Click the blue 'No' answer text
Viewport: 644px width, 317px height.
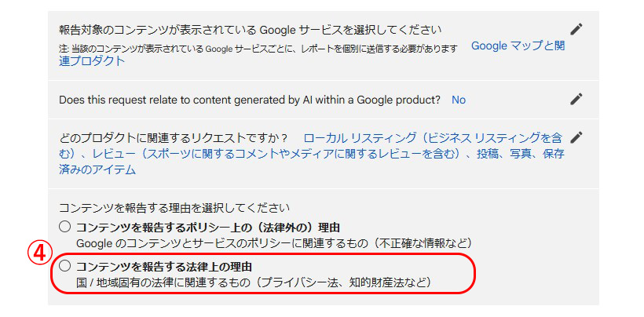(459, 100)
